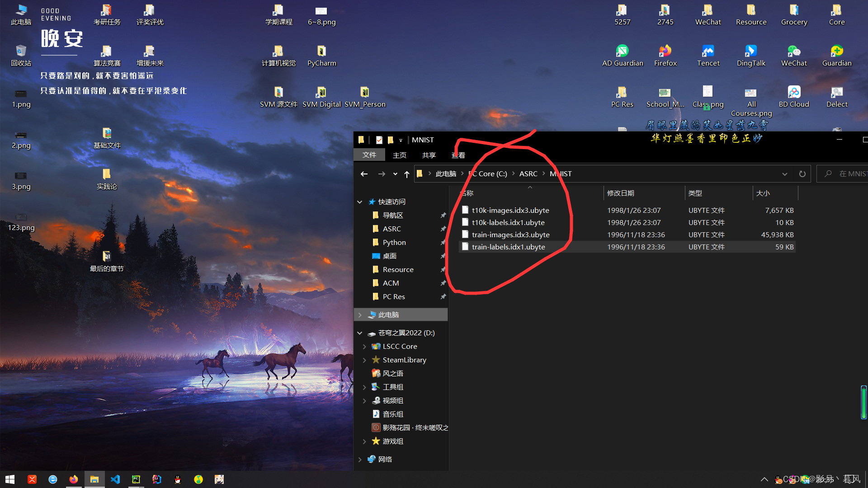Select 音乐组 in the navigation tree
The image size is (868, 488).
(x=393, y=414)
